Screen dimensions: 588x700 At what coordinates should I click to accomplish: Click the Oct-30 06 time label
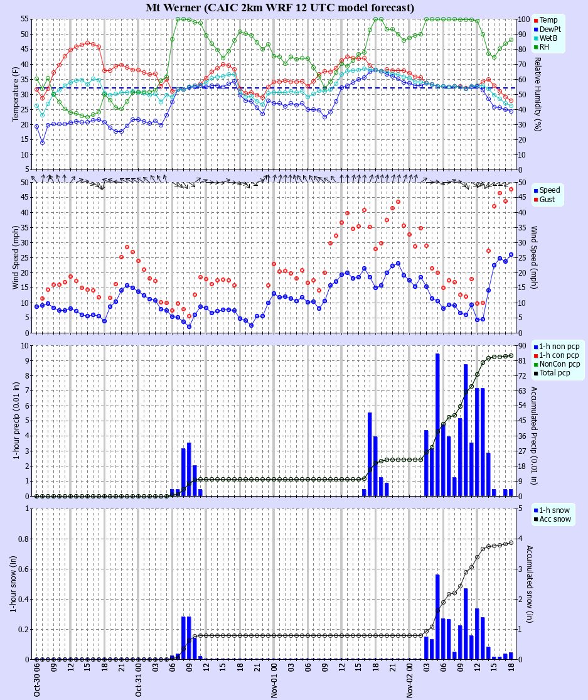pyautogui.click(x=36, y=679)
